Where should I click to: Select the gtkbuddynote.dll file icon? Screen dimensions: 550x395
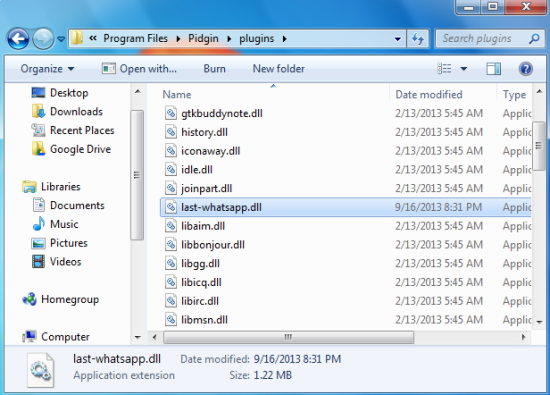click(x=171, y=113)
